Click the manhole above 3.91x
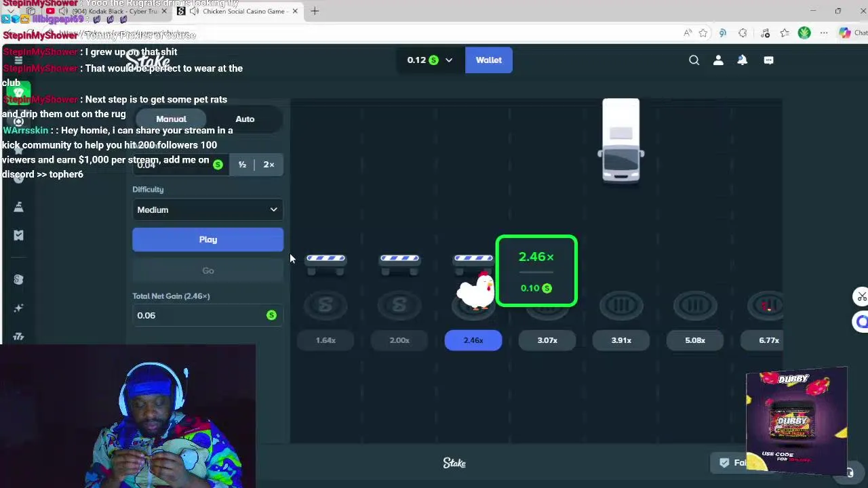Image resolution: width=868 pixels, height=488 pixels. [x=621, y=306]
